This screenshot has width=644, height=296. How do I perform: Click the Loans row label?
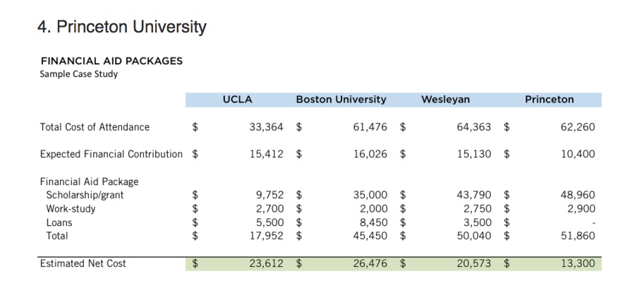point(59,223)
